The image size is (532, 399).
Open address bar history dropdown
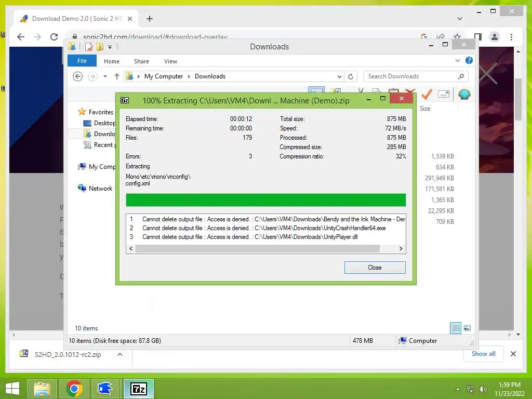[339, 77]
